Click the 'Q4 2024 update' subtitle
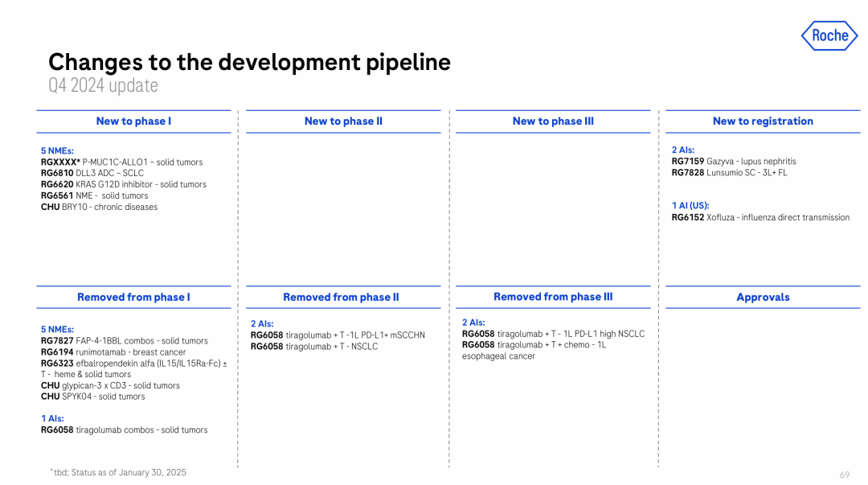The width and height of the screenshot is (868, 485). 103,85
